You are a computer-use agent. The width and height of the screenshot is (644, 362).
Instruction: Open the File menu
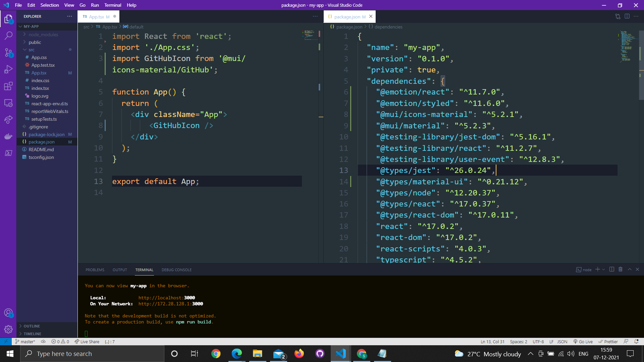[x=18, y=5]
